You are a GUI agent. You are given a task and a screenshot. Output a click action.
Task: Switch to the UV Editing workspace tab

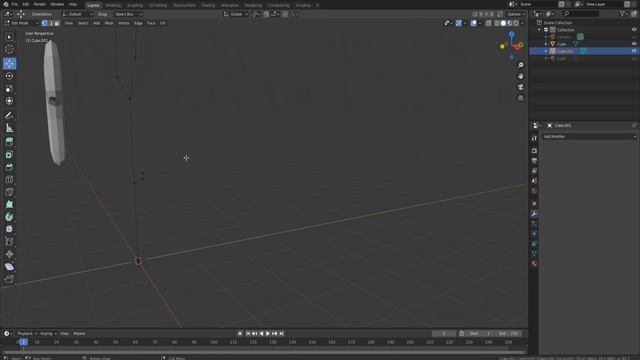(x=158, y=5)
